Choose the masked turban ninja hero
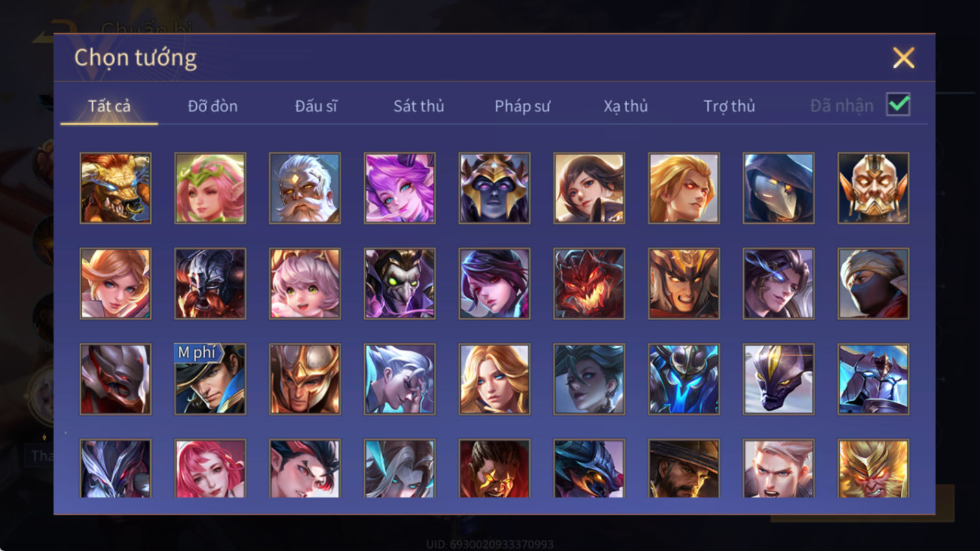 (873, 284)
